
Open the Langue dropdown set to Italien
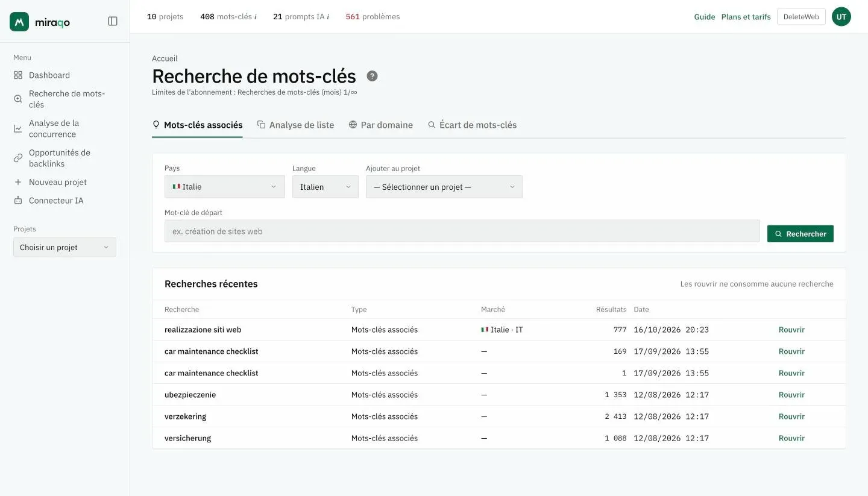click(325, 187)
